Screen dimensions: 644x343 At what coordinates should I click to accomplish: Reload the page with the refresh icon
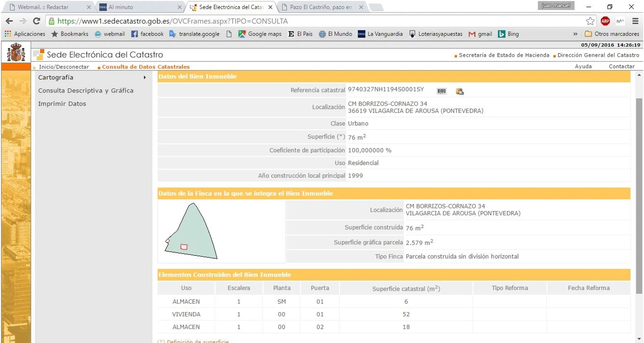click(x=37, y=21)
